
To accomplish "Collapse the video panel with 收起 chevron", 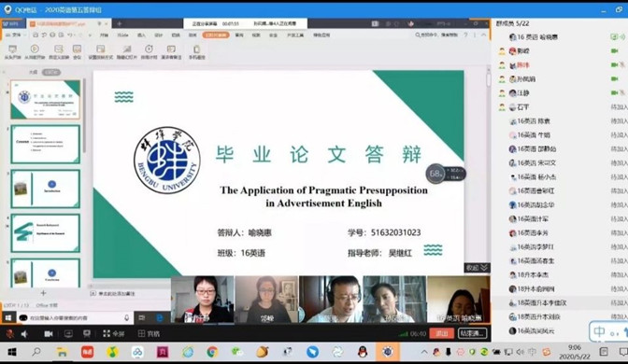I will pyautogui.click(x=477, y=268).
